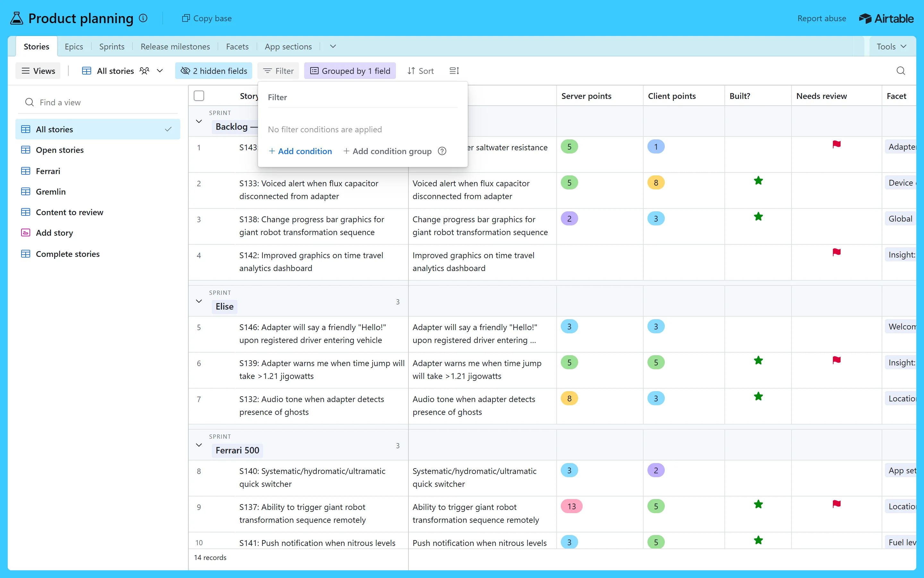Open the Report abuse link
Viewport: 924px width, 578px height.
click(821, 18)
